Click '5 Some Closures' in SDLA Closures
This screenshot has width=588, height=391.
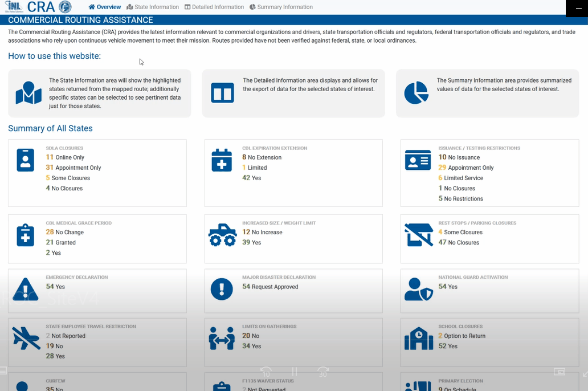(68, 178)
